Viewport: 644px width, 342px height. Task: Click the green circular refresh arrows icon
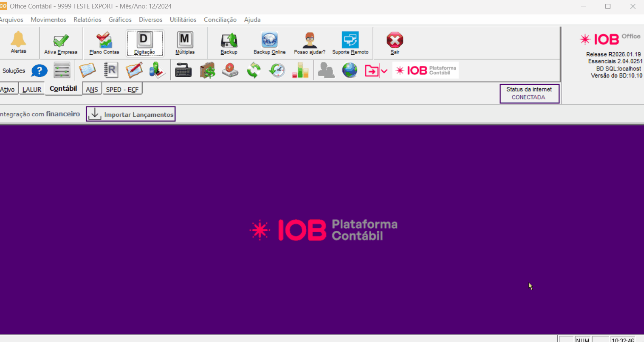point(254,70)
